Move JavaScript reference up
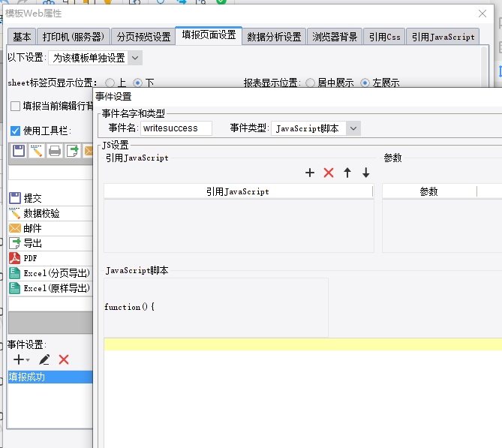502x448 pixels. pyautogui.click(x=347, y=173)
